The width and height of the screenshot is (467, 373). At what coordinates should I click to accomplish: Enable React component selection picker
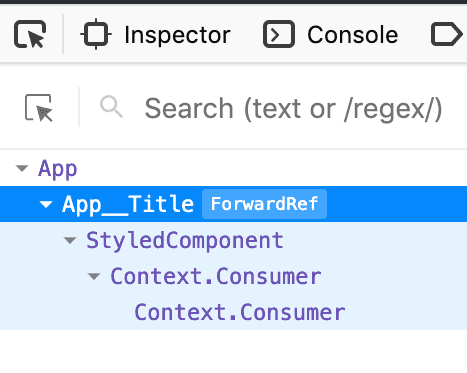pyautogui.click(x=39, y=108)
